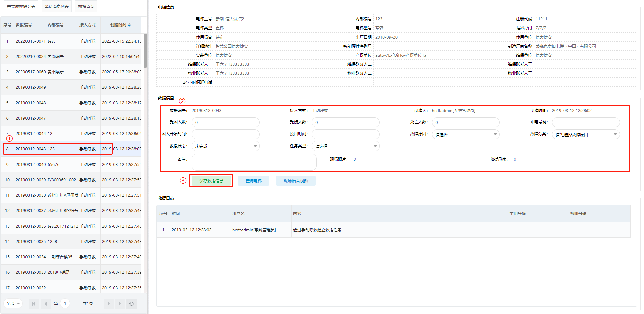Select rescue row 20190312-0038
Image resolution: width=644 pixels, height=314 pixels.
(71, 195)
